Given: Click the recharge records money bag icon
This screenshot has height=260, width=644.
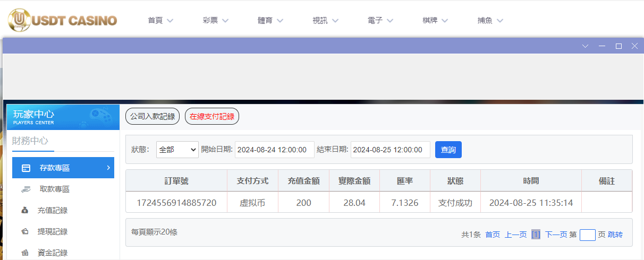Looking at the screenshot, I should click(x=25, y=211).
